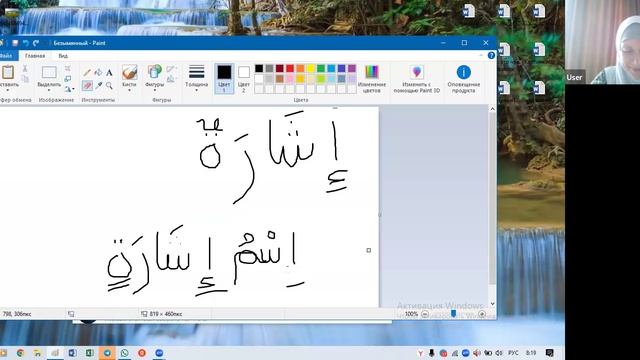The image size is (640, 360).
Task: Click the vertical scrollbar up arrow
Action: 492,109
